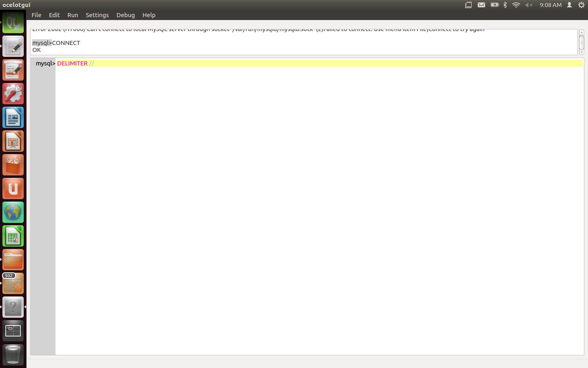The height and width of the screenshot is (368, 588).
Task: Launch the globe web browser icon
Action: pos(13,213)
